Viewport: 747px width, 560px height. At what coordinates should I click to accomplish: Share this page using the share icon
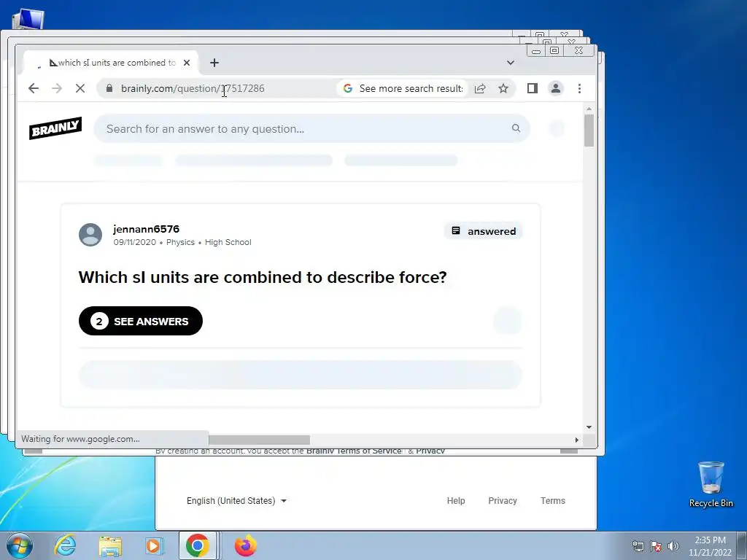(x=480, y=88)
